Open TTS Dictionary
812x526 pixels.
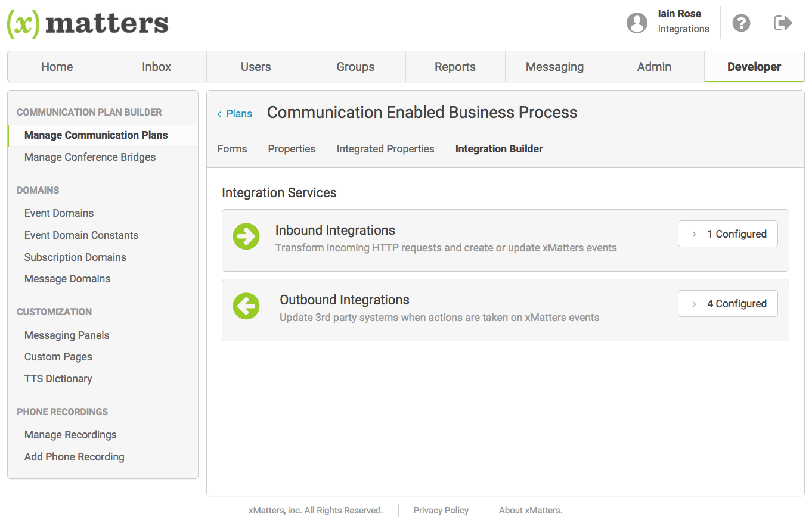tap(58, 379)
